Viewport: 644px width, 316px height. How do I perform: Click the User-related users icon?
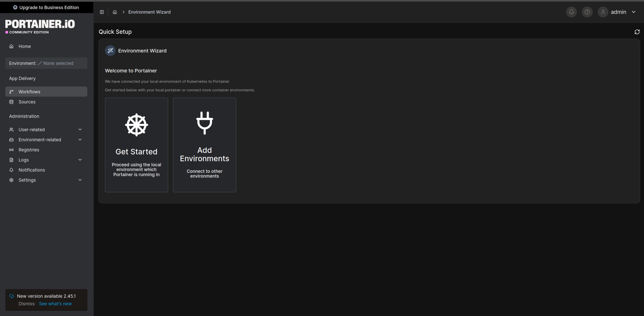11,129
